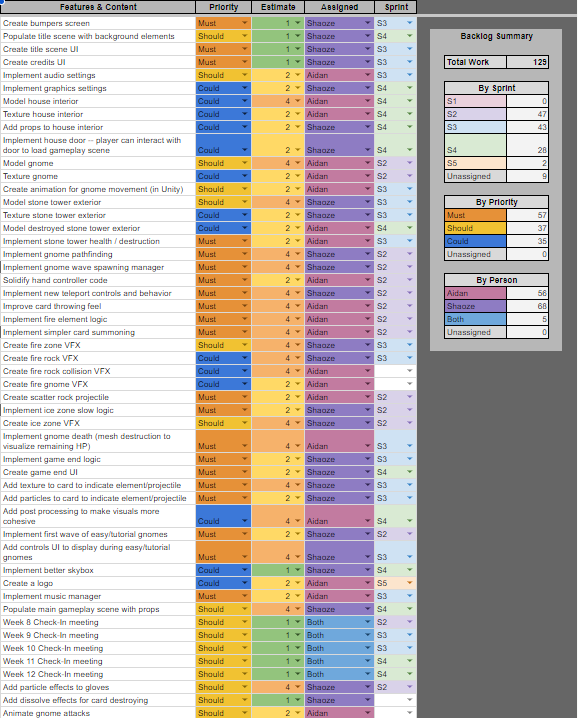Click the By Sprint summary header
The width and height of the screenshot is (578, 718).
tap(496, 88)
